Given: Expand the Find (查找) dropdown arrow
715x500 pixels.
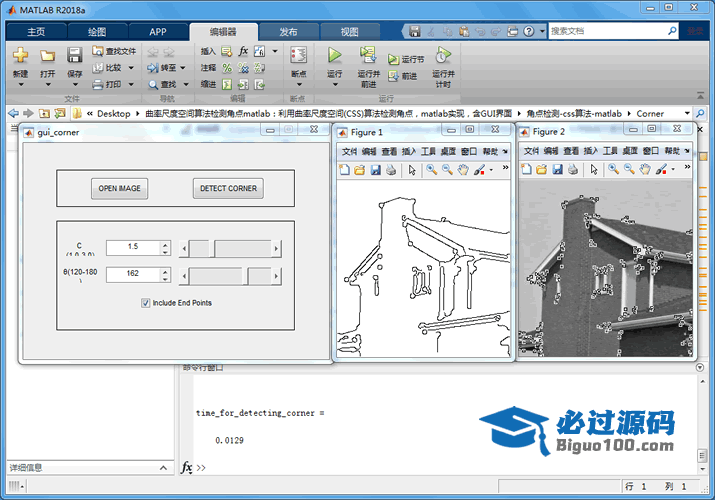Looking at the screenshot, I should coord(184,85).
